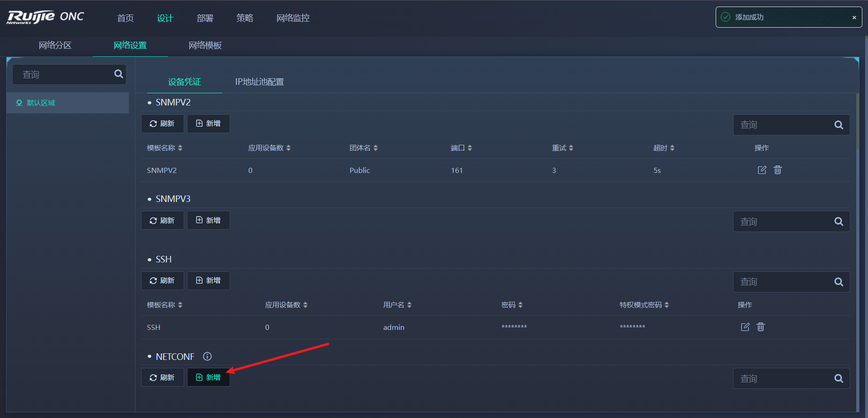Image resolution: width=868 pixels, height=418 pixels.
Task: Refresh the SSH list
Action: point(162,281)
